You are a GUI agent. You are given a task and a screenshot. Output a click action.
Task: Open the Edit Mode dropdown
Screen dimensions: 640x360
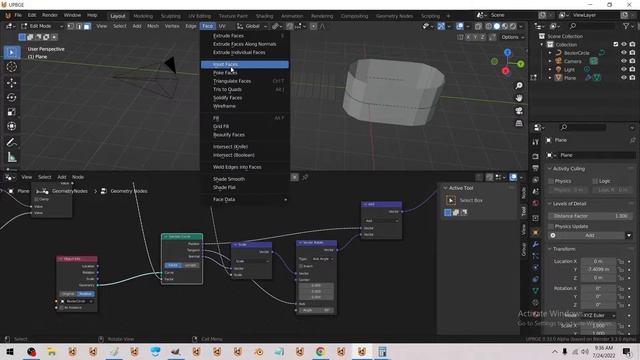click(42, 26)
